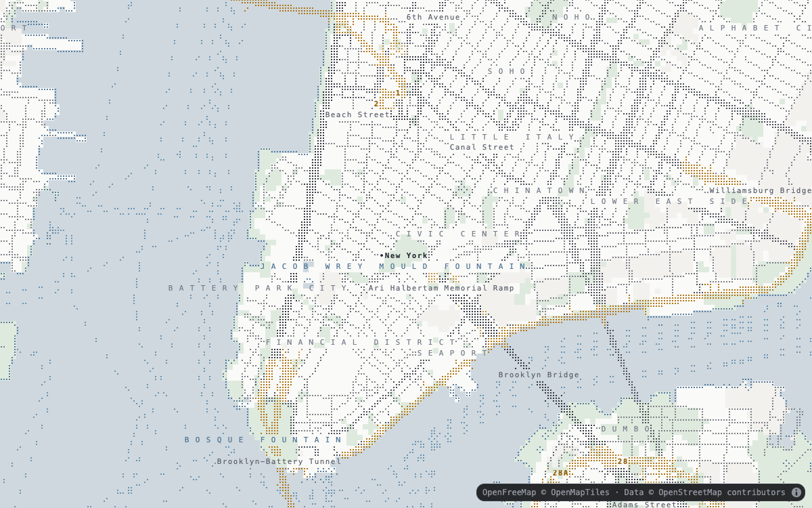Viewport: 812px width, 508px height.
Task: Select the SOHO neighborhood label
Action: tap(507, 71)
